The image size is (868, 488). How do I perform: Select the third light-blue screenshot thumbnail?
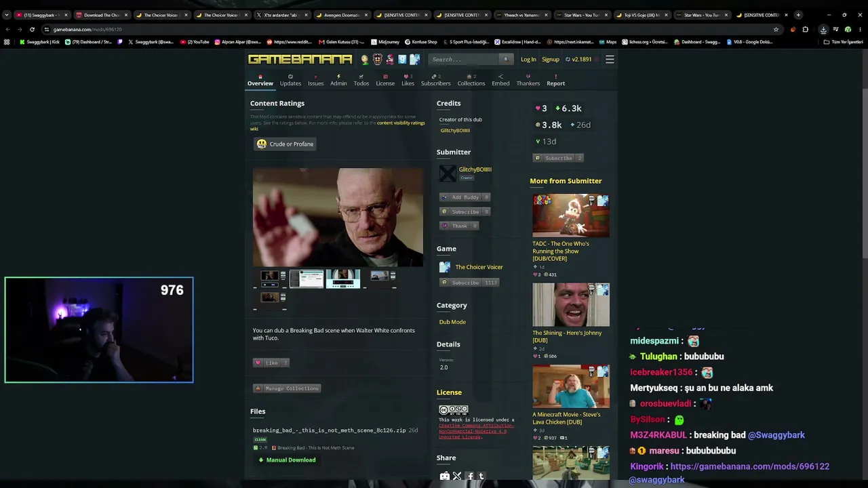pyautogui.click(x=343, y=279)
